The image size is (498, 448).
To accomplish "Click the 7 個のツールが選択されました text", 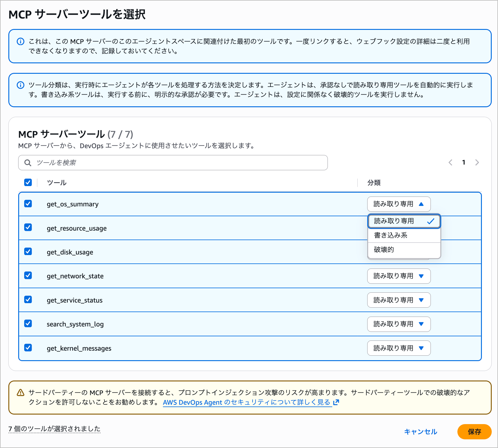I will 54,429.
